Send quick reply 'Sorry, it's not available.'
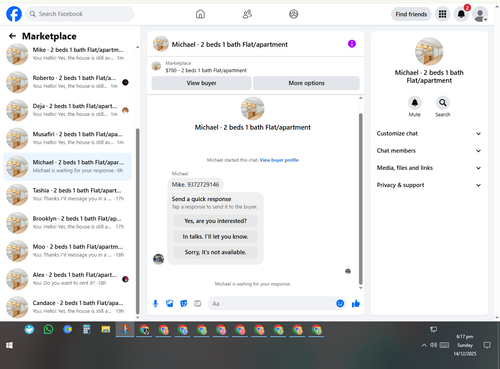Screen dimensions: 500x369 click(x=215, y=252)
